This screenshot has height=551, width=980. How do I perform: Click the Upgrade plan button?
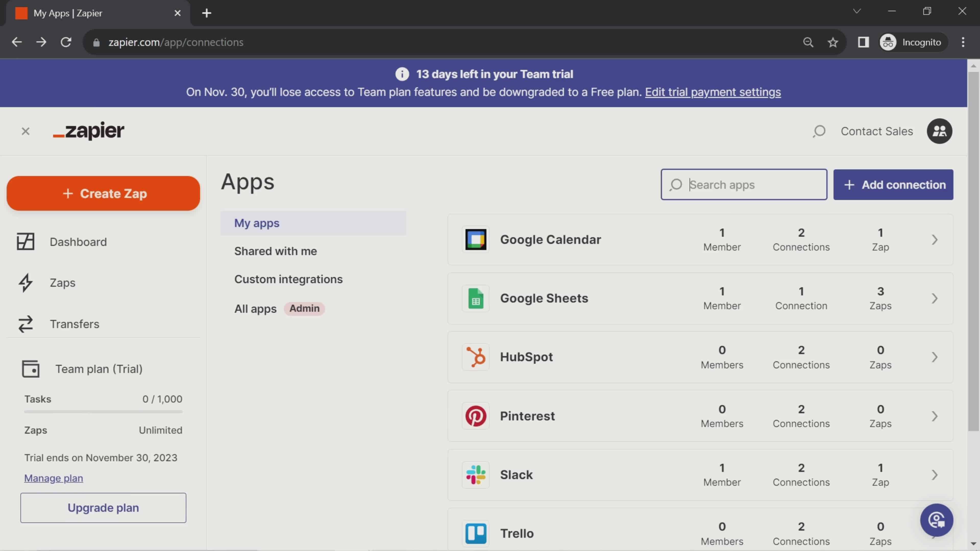[x=103, y=508]
